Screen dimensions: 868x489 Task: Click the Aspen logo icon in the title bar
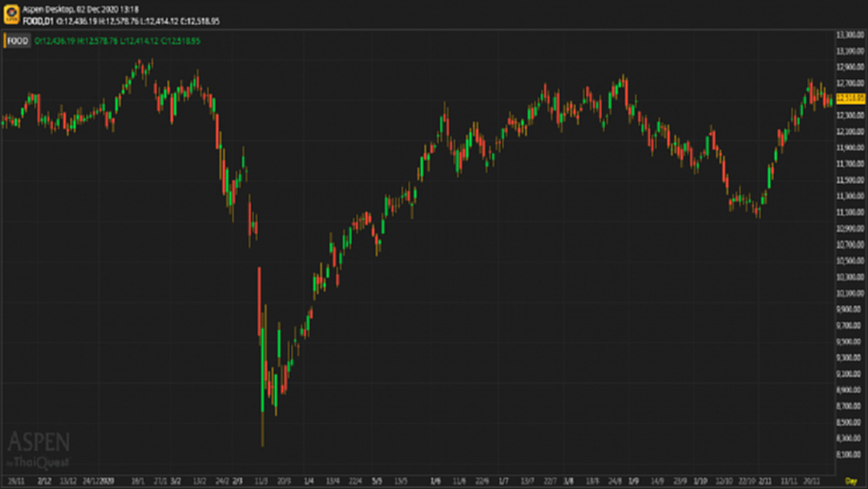[x=11, y=15]
